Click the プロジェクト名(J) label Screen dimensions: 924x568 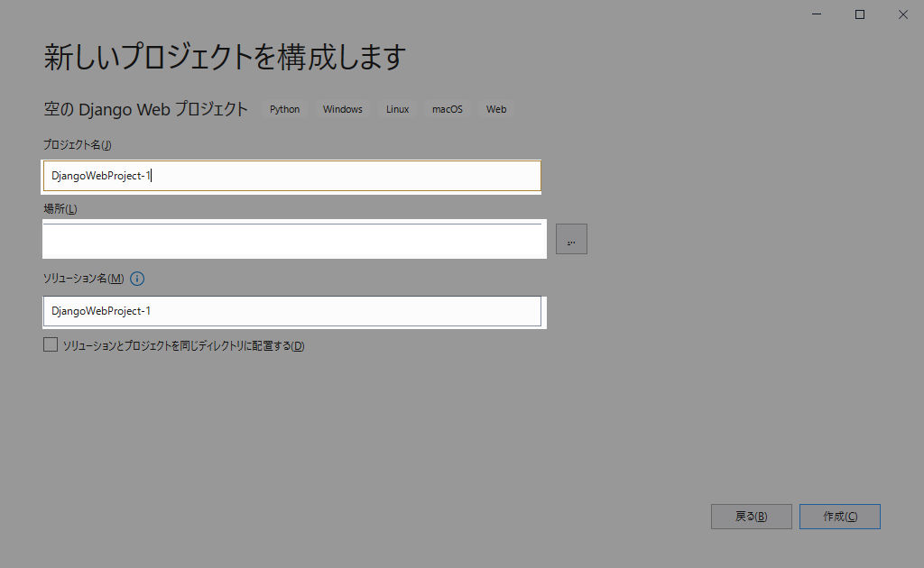78,145
